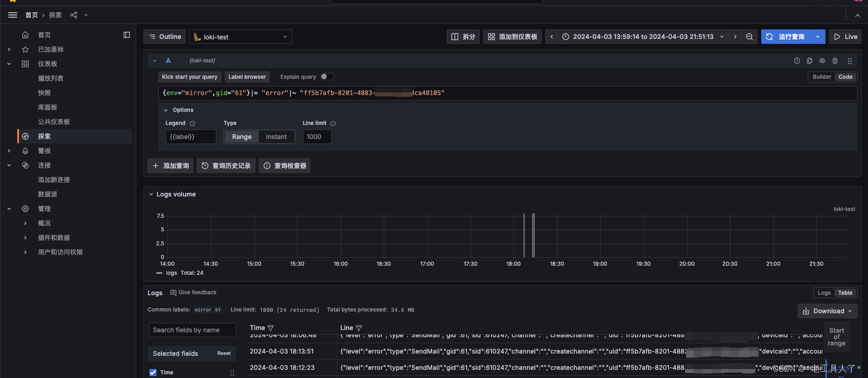Collapse the 仪表板 sidebar section
868x378 pixels.
coord(9,64)
